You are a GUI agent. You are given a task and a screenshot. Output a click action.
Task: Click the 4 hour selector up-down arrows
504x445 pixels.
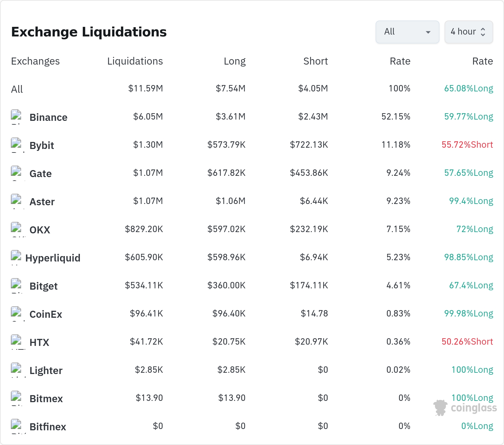click(483, 32)
